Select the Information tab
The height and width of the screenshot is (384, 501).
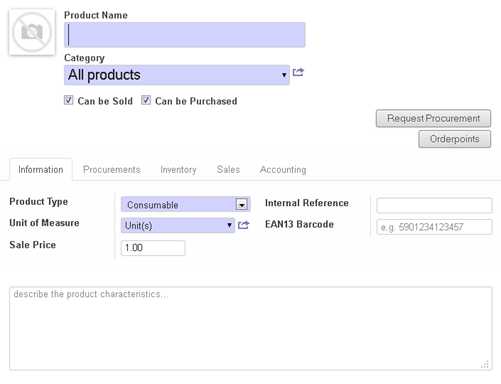coord(41,170)
